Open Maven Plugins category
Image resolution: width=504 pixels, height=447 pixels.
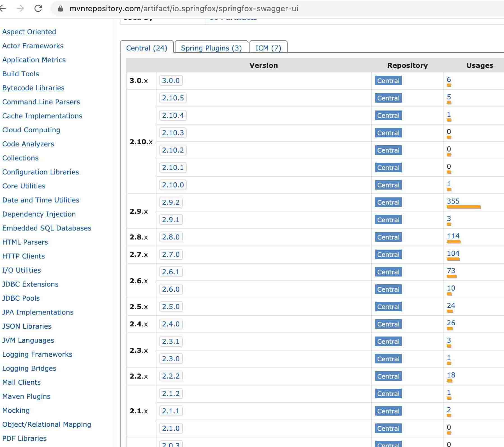pos(26,396)
